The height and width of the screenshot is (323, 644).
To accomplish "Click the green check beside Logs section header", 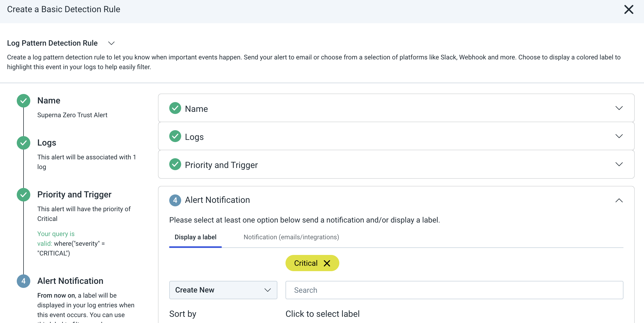I will (175, 136).
